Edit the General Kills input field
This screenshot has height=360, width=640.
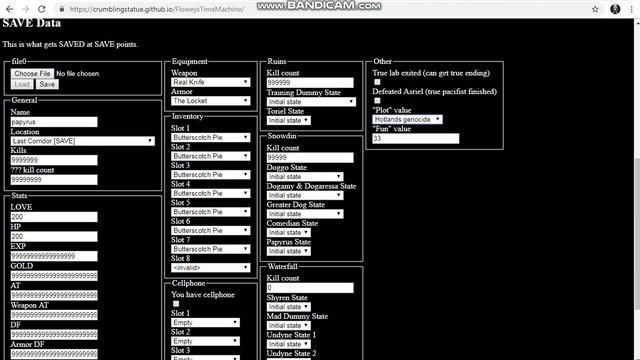pos(54,160)
